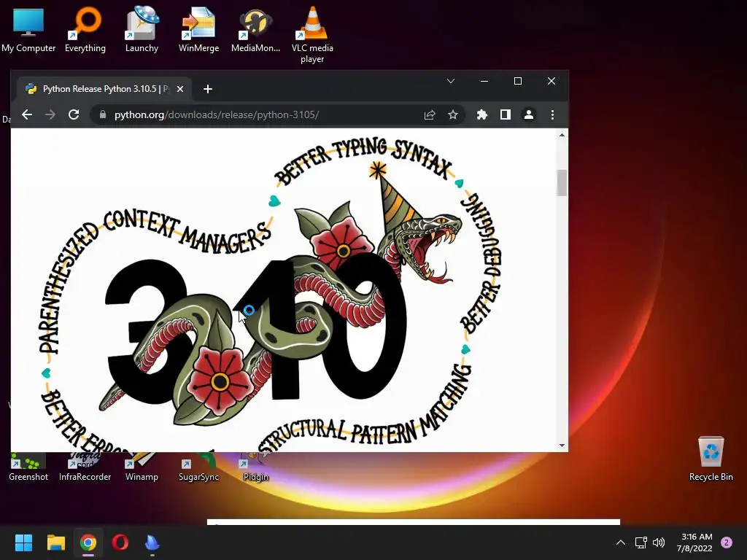Click the scrollbar up arrow
Screen dimensions: 747x560
[x=562, y=135]
